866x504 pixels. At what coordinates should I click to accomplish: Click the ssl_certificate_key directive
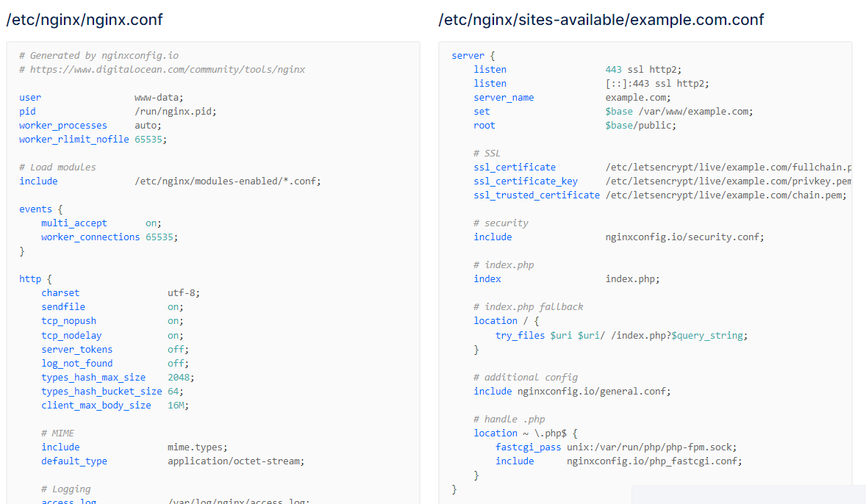coord(526,181)
